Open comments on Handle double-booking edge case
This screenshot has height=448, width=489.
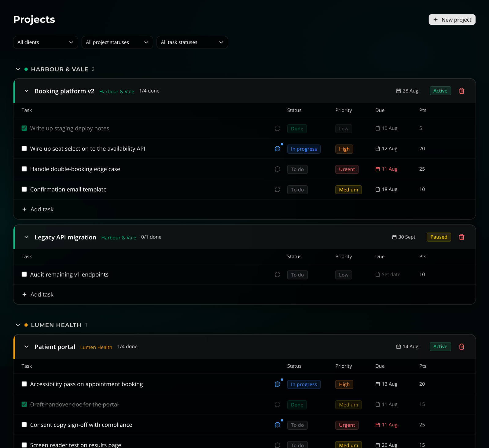click(x=278, y=169)
